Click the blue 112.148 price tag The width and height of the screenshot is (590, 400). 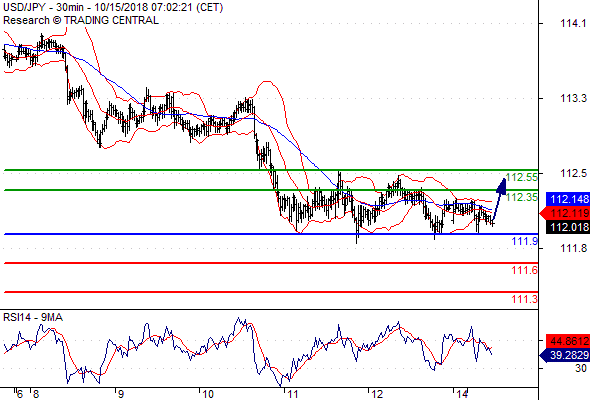point(568,199)
